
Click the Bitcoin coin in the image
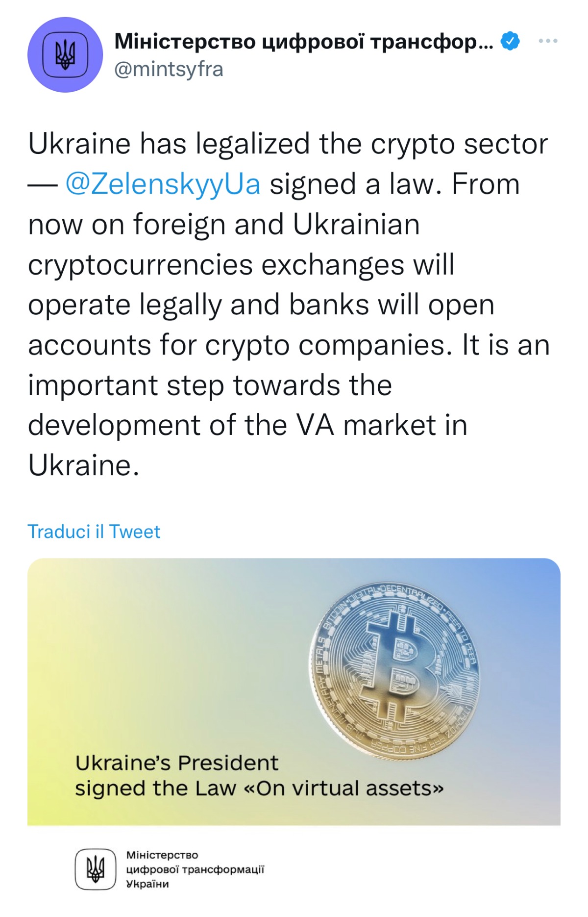pos(396,670)
